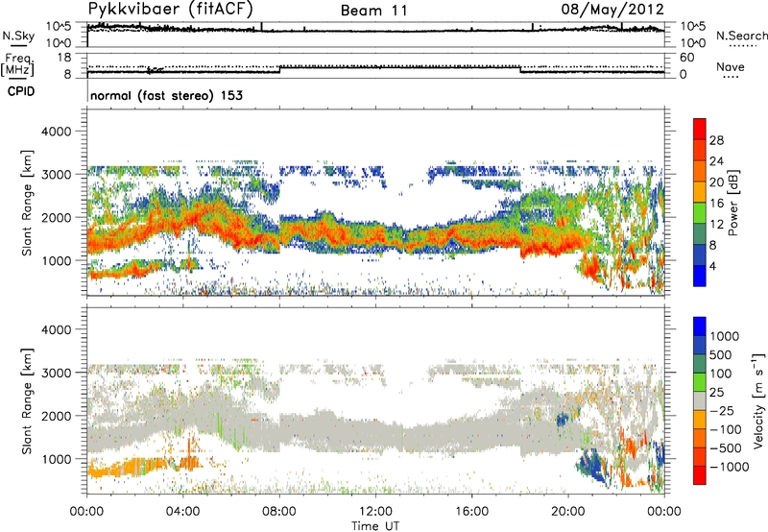Click the 500 velocity scale value

[721, 355]
